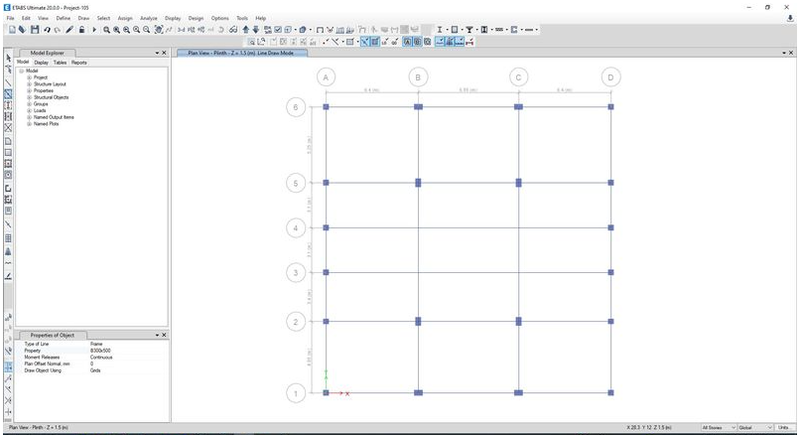Image resolution: width=800 pixels, height=435 pixels.
Task: Open the Define menu
Action: coord(63,18)
